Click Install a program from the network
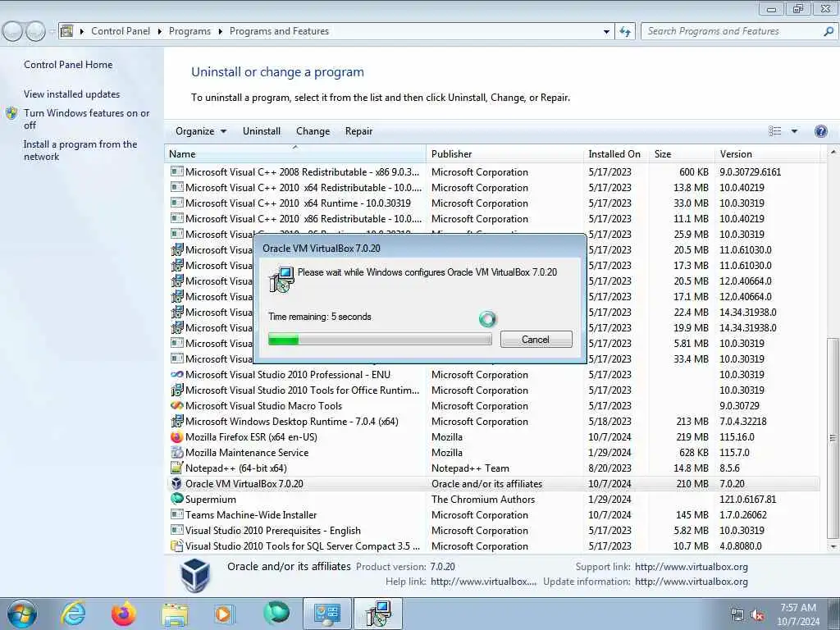Image resolution: width=840 pixels, height=630 pixels. click(80, 151)
